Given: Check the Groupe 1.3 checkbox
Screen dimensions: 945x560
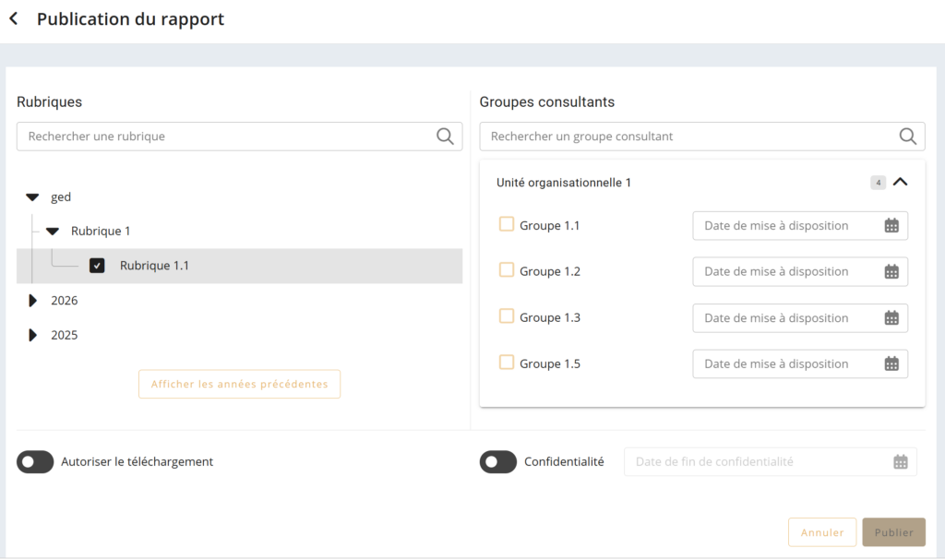Looking at the screenshot, I should pos(507,316).
